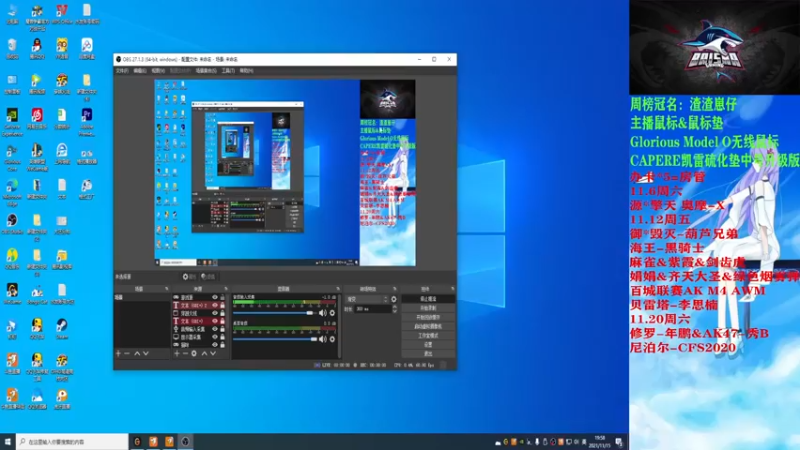The width and height of the screenshot is (800, 450).
Task: Adjust the audio input capture volume slider
Action: (x=274, y=313)
